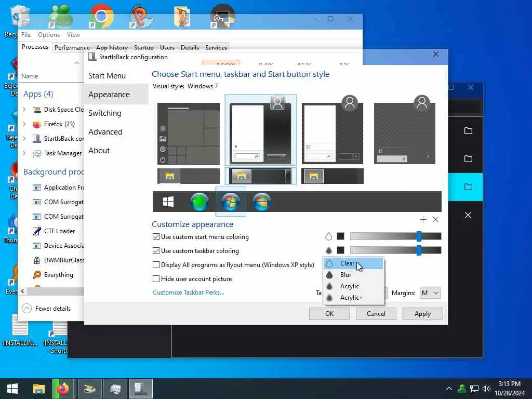Add a custom start button with plus icon
The height and width of the screenshot is (399, 532).
pyautogui.click(x=423, y=220)
